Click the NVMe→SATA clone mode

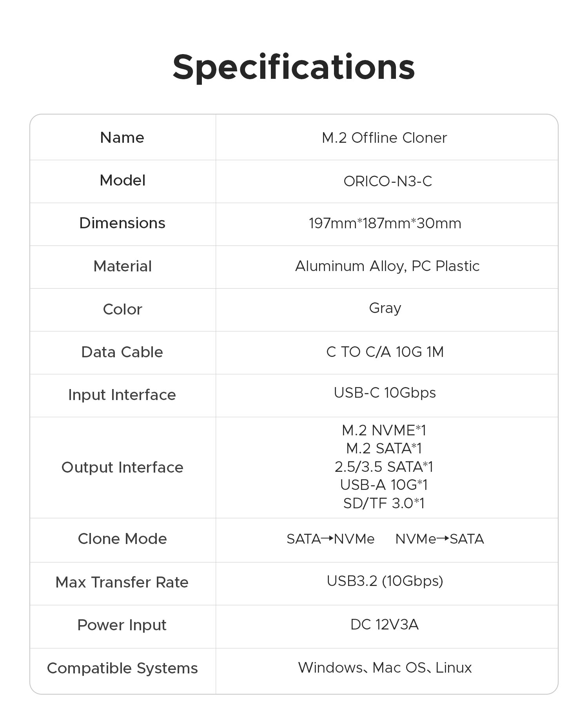click(439, 539)
